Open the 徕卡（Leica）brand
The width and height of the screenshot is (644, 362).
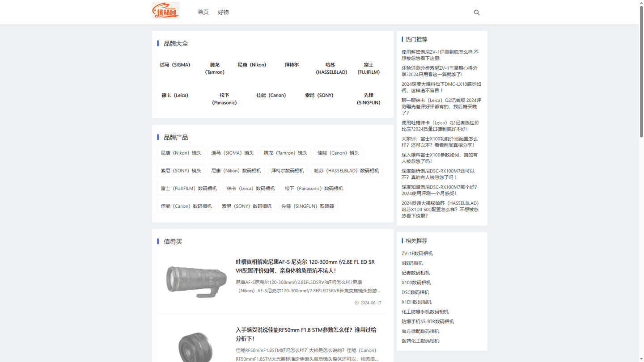click(175, 95)
